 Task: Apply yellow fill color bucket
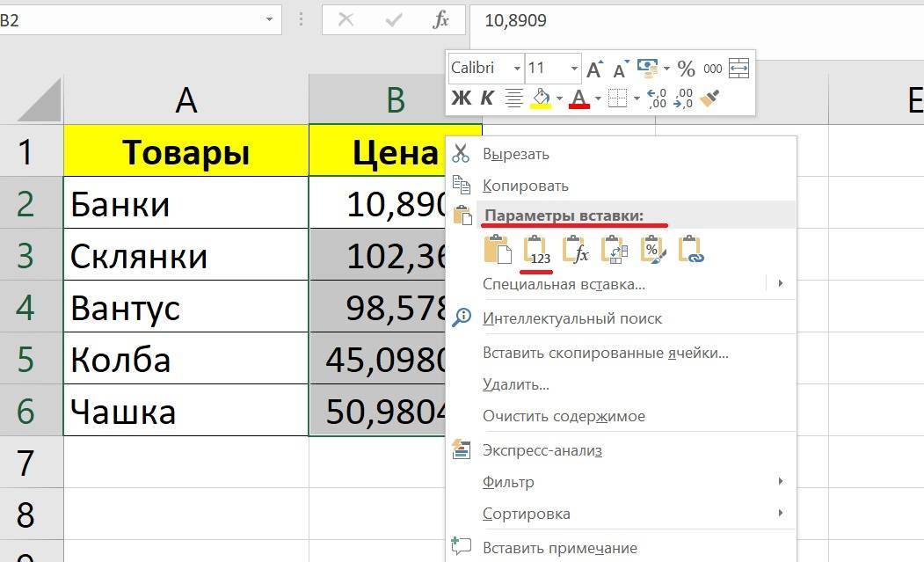[x=541, y=98]
